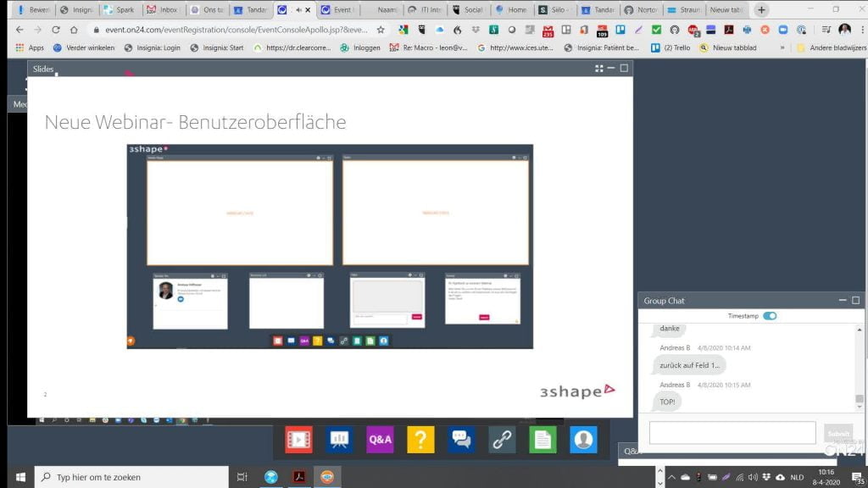
Task: Click the Submit button in Group Chat
Action: [x=837, y=434]
